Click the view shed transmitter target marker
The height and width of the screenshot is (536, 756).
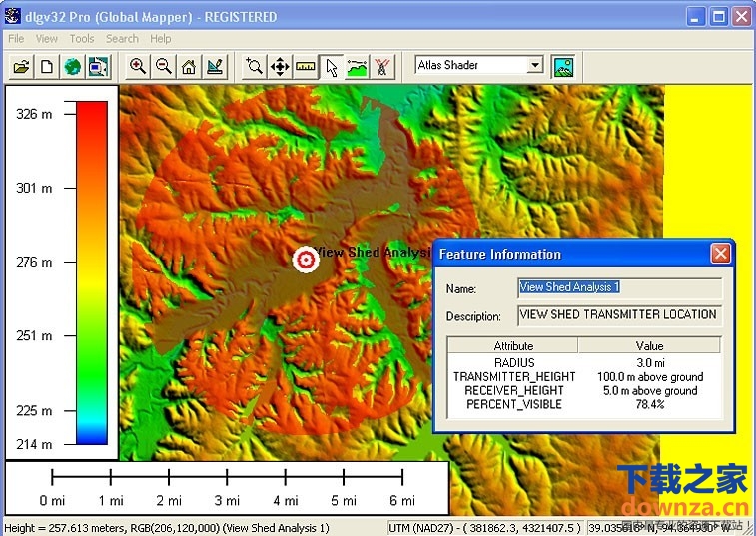tap(306, 260)
